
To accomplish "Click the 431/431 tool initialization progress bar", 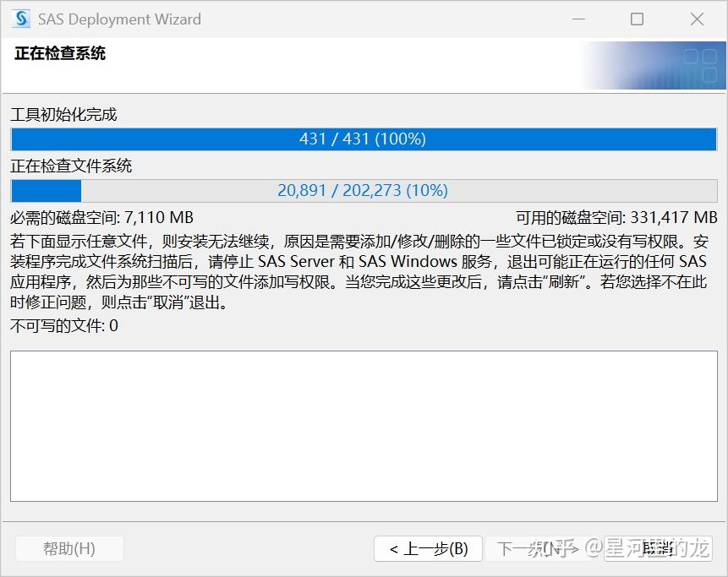I will point(364,139).
